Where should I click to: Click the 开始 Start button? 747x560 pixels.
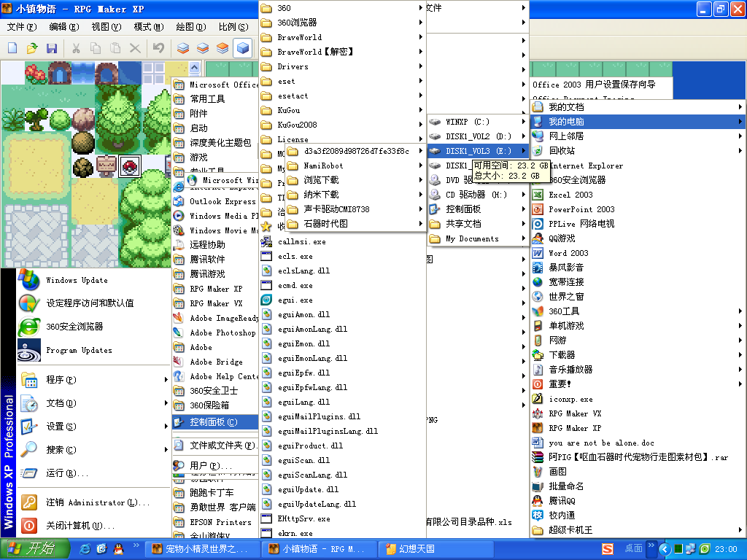coord(35,549)
